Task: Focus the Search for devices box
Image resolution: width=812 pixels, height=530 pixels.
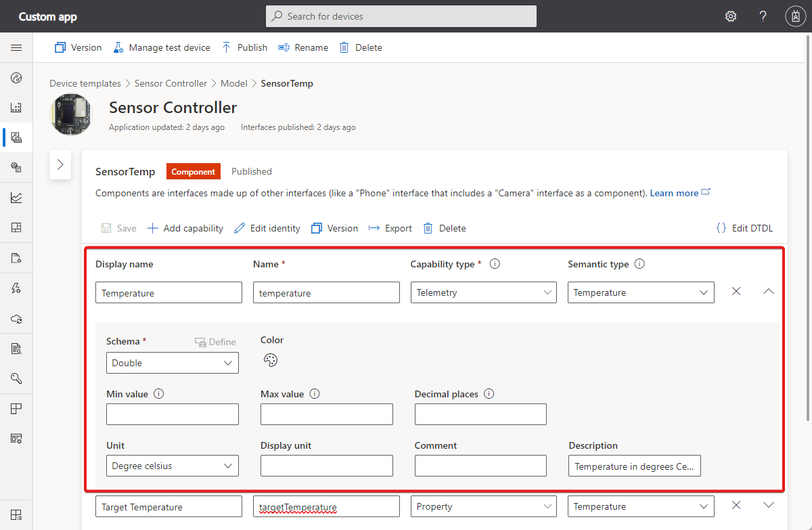Action: (401, 16)
